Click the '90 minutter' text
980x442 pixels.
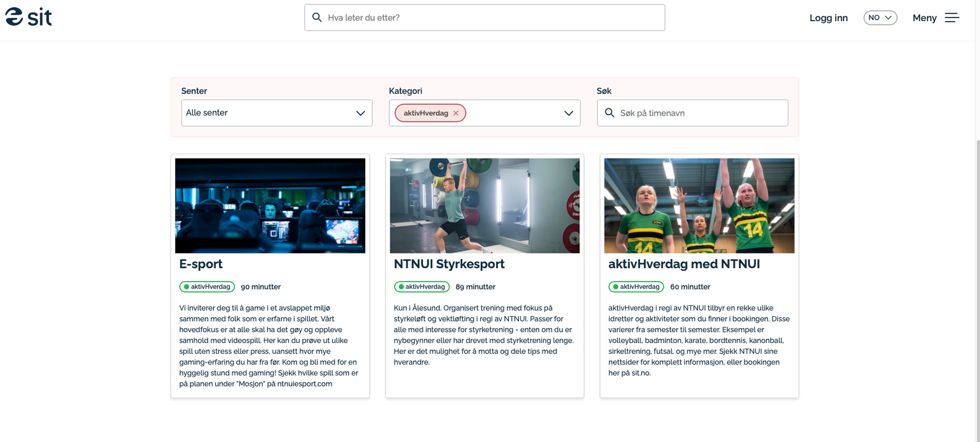point(261,287)
